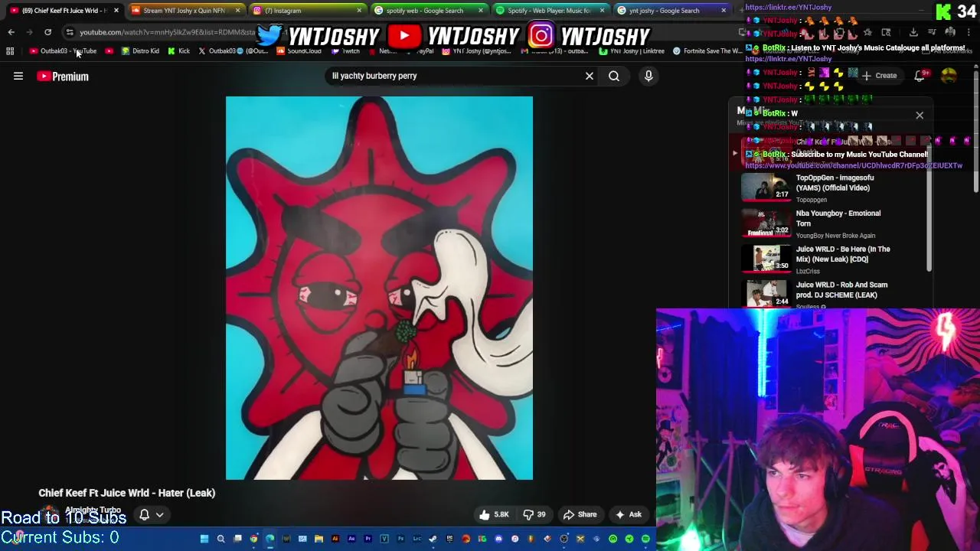This screenshot has height=551, width=980.
Task: Open the Distro Kid bookmark
Action: 140,51
